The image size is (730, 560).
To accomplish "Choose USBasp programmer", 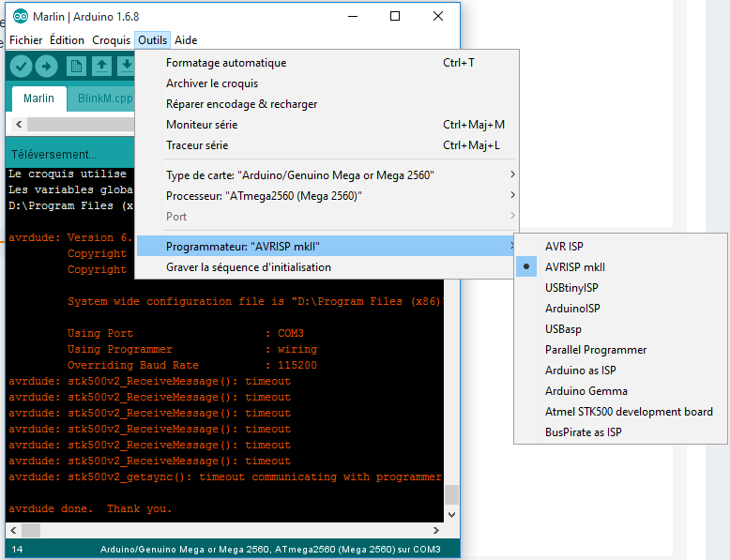I will [621, 329].
